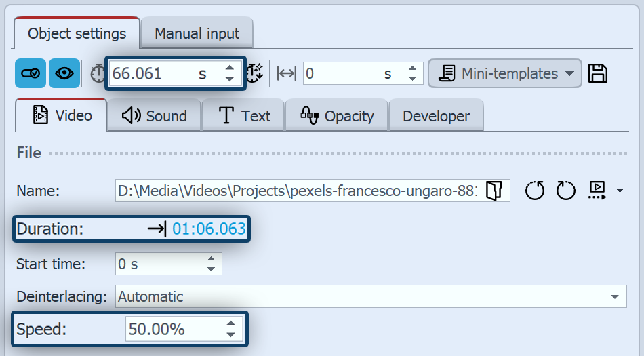Click the transition width arrows icon
The height and width of the screenshot is (356, 644).
[287, 73]
